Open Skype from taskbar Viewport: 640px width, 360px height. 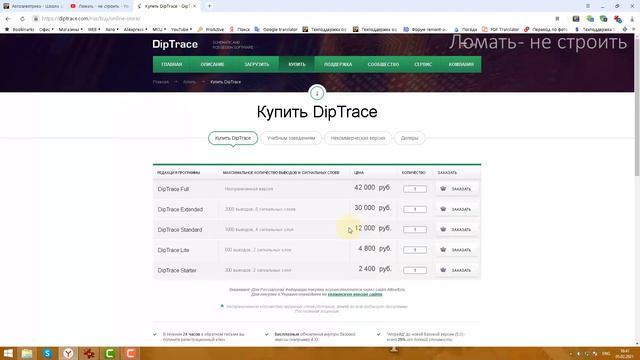[47, 353]
